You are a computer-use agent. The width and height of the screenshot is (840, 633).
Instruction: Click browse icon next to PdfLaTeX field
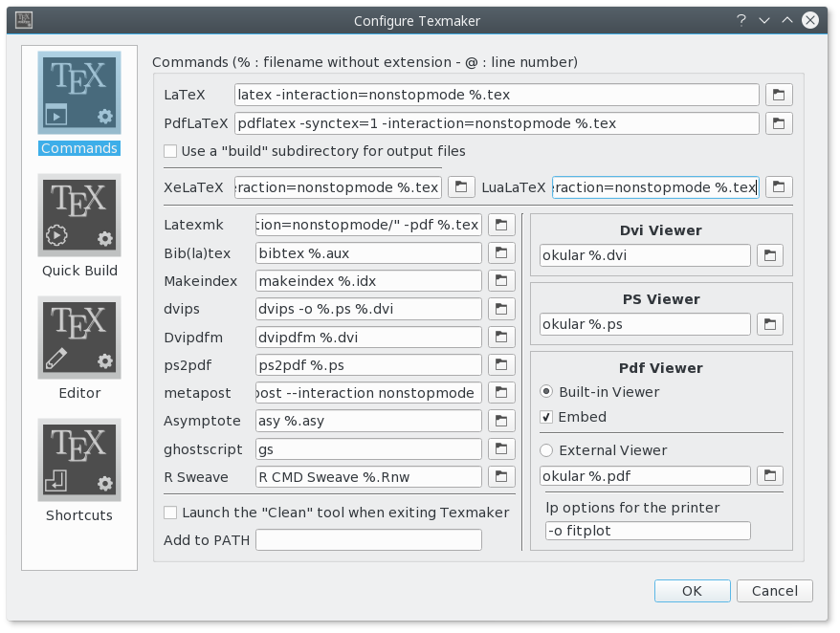[780, 123]
